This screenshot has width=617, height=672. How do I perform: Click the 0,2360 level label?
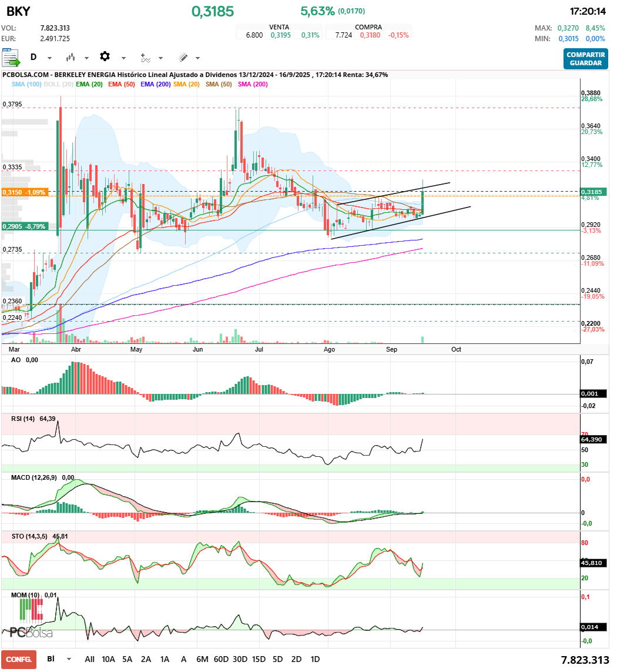[12, 301]
